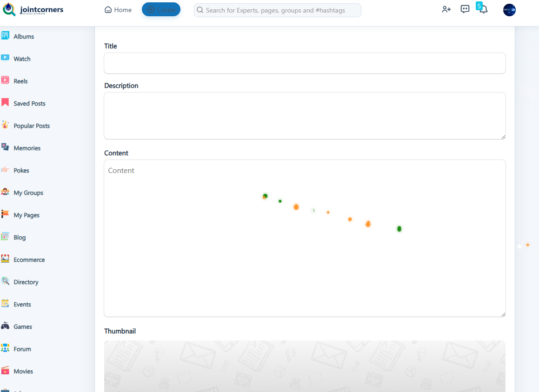This screenshot has height=392, width=539.
Task: Open the Albums sidebar icon
Action: tap(5, 35)
